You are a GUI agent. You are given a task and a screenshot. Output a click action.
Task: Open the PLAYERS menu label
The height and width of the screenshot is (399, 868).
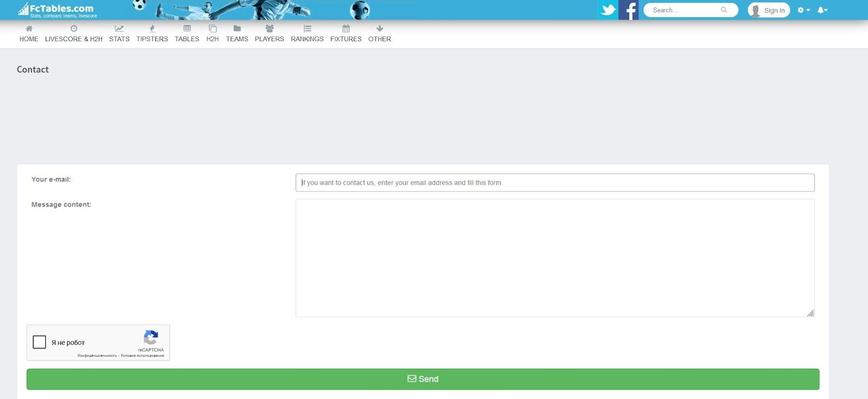pyautogui.click(x=270, y=39)
